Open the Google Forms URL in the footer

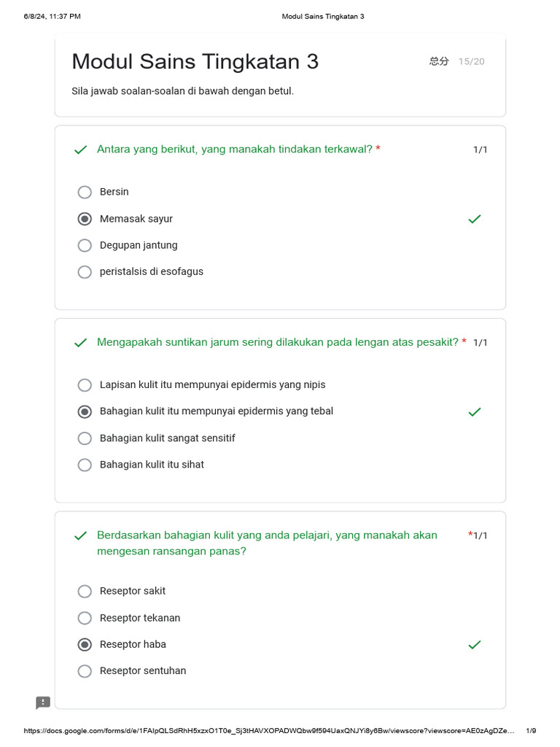270,731
